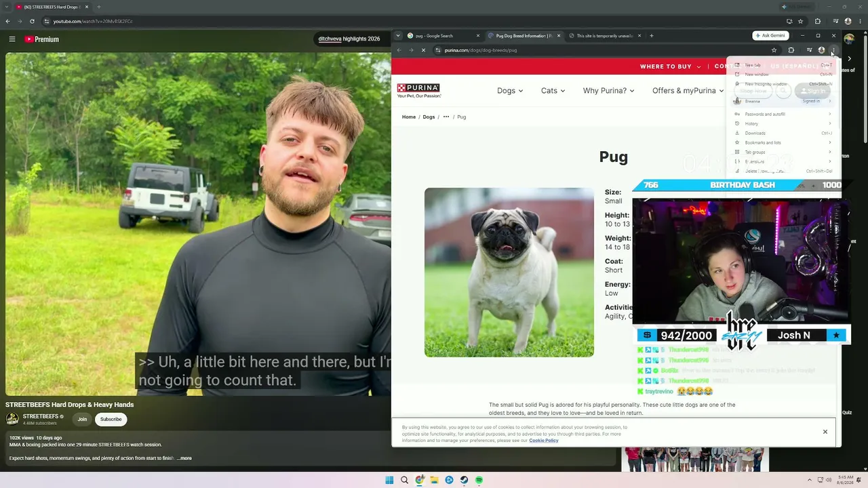This screenshot has width=868, height=488.
Task: Subscribe to STREETBEEFS channel
Action: coord(111,419)
